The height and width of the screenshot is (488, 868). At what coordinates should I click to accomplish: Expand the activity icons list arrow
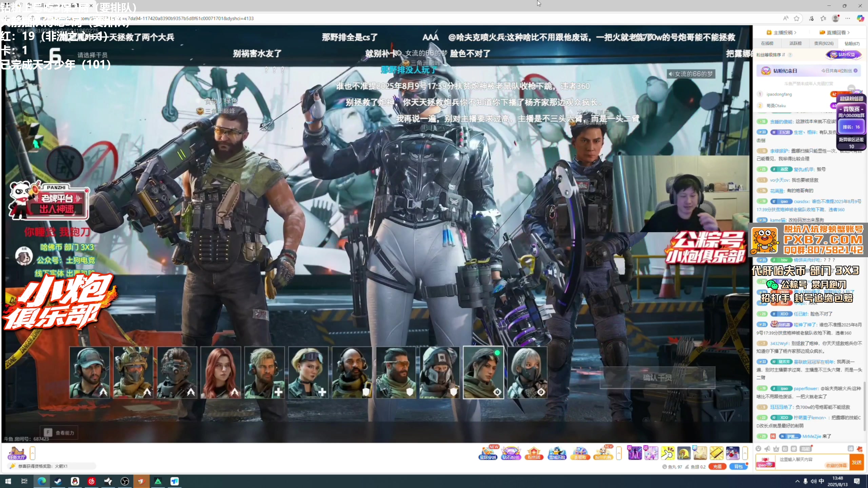point(619,453)
